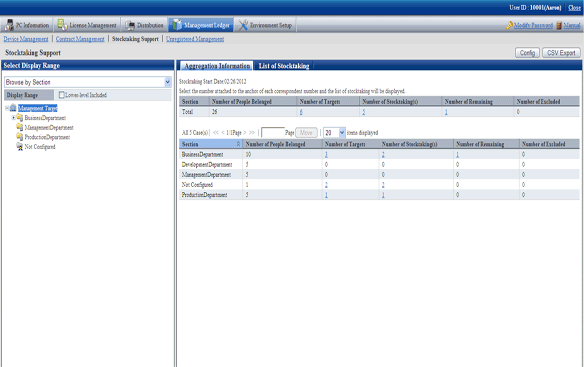Go to Unregistered Management
Screen dimensions: 584x367
195,39
